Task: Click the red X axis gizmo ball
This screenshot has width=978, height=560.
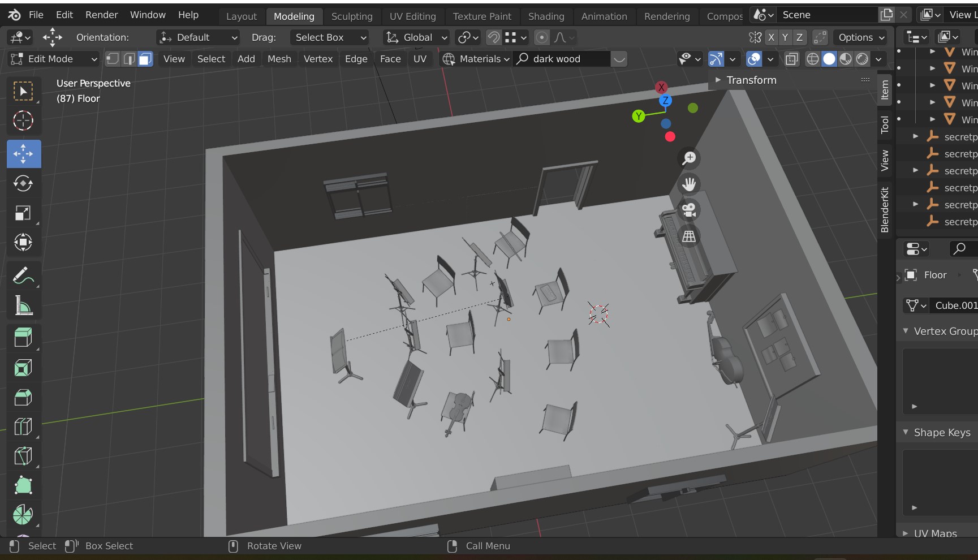Action: 661,87
